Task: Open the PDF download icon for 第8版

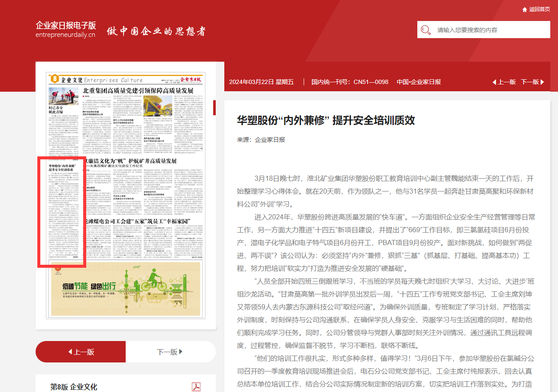Action: point(196,387)
